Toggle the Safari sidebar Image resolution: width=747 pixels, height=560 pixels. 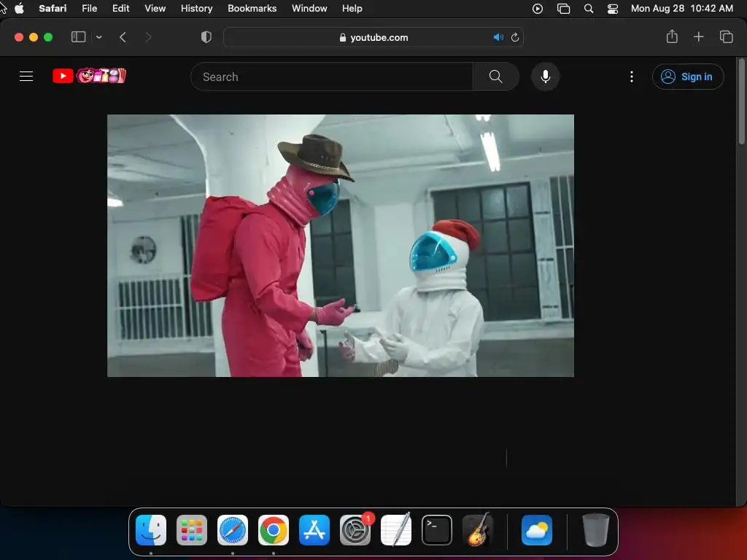click(x=78, y=37)
